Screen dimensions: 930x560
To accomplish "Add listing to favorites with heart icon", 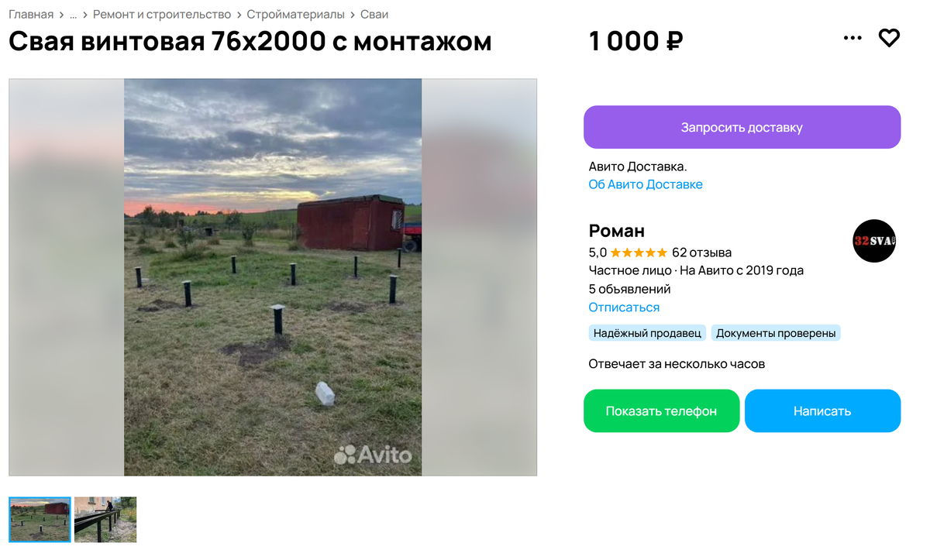I will (x=889, y=38).
